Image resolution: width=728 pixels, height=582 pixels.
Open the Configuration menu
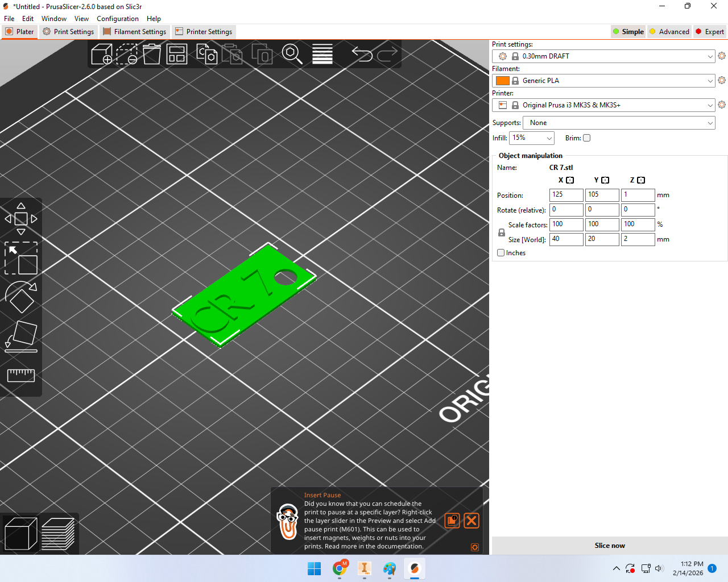pyautogui.click(x=118, y=19)
